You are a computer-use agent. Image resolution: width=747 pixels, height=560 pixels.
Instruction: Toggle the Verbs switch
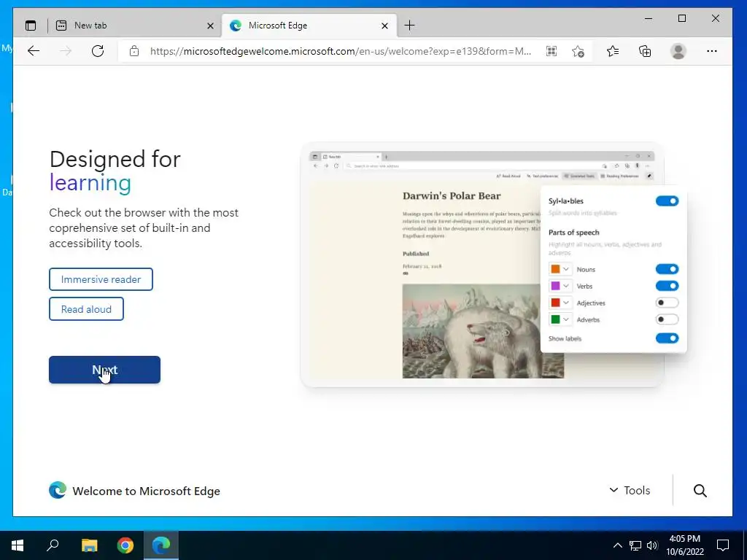coord(667,286)
